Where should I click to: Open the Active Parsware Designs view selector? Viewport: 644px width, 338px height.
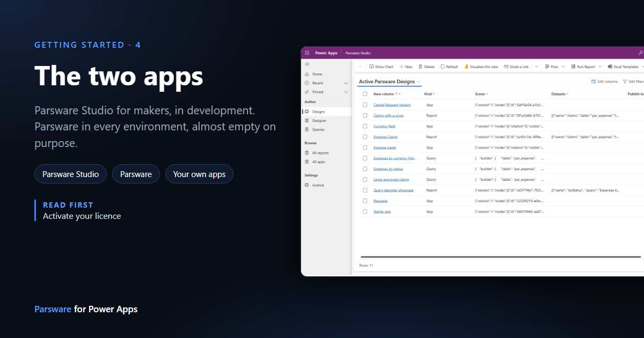[x=390, y=82]
